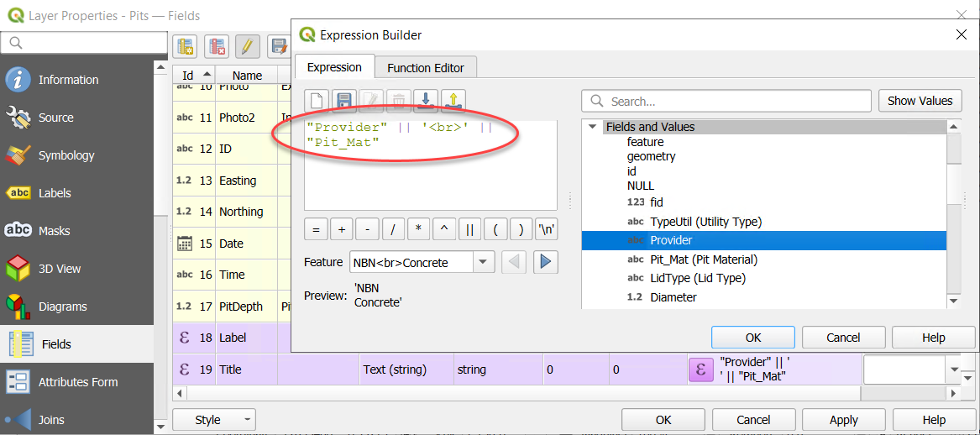The width and height of the screenshot is (980, 435).
Task: Export user expressions icon
Action: click(x=453, y=101)
